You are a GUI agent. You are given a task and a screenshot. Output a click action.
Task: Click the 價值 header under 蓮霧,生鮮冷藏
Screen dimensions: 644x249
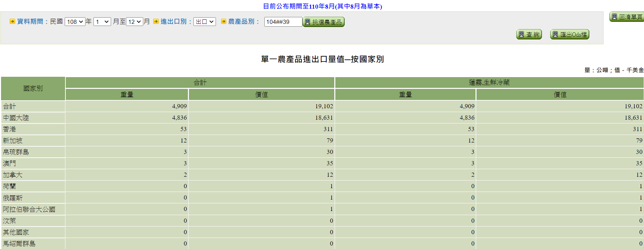(560, 95)
